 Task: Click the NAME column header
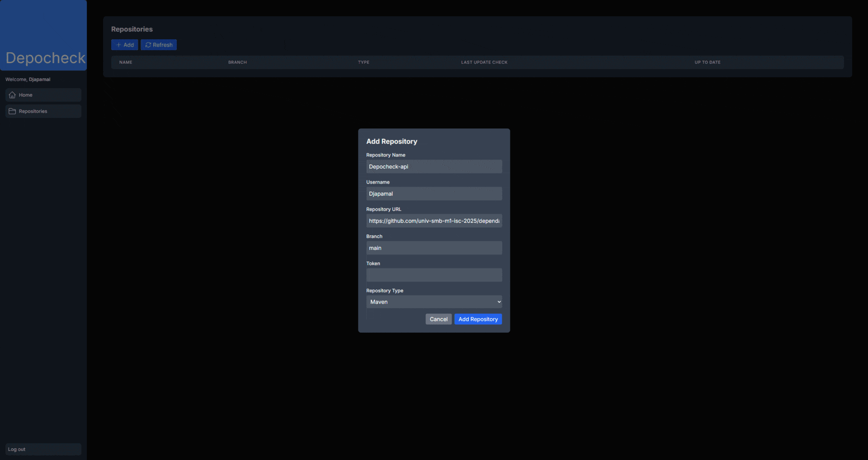(x=126, y=62)
